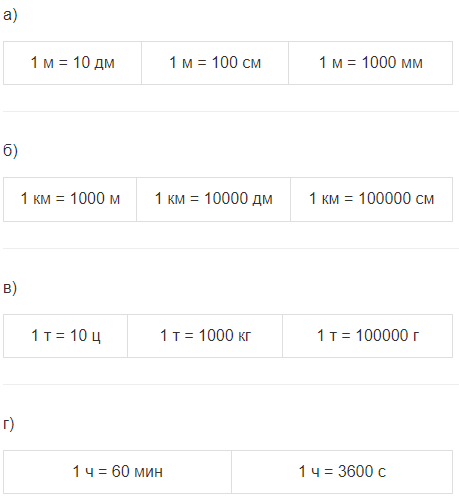459x501 pixels.
Task: Click the cell '1 ч = 3600 с'
Action: tap(342, 472)
